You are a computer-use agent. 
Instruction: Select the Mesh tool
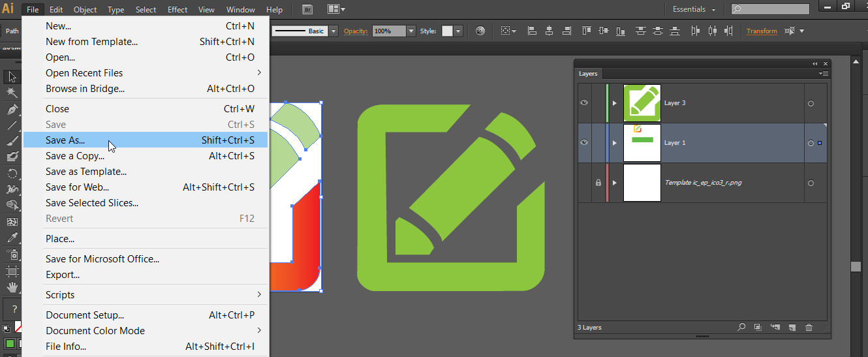point(12,222)
